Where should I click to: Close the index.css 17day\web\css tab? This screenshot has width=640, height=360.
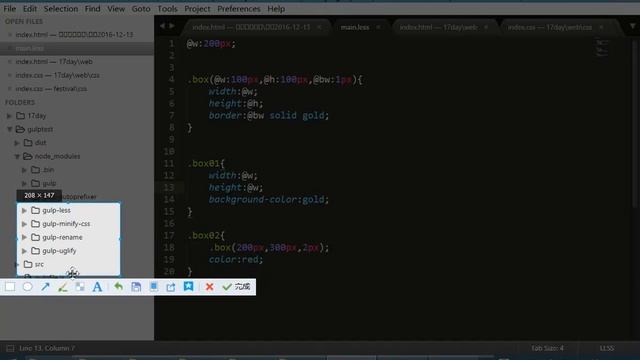tap(602, 27)
